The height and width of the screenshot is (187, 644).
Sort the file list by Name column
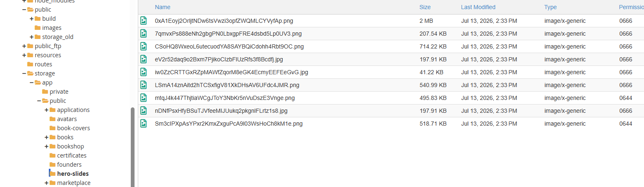pos(163,7)
